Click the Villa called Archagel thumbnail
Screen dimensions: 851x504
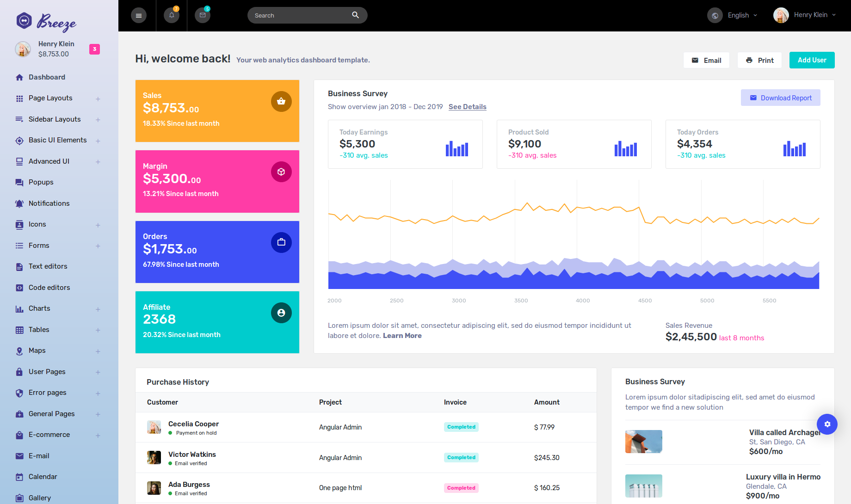643,442
